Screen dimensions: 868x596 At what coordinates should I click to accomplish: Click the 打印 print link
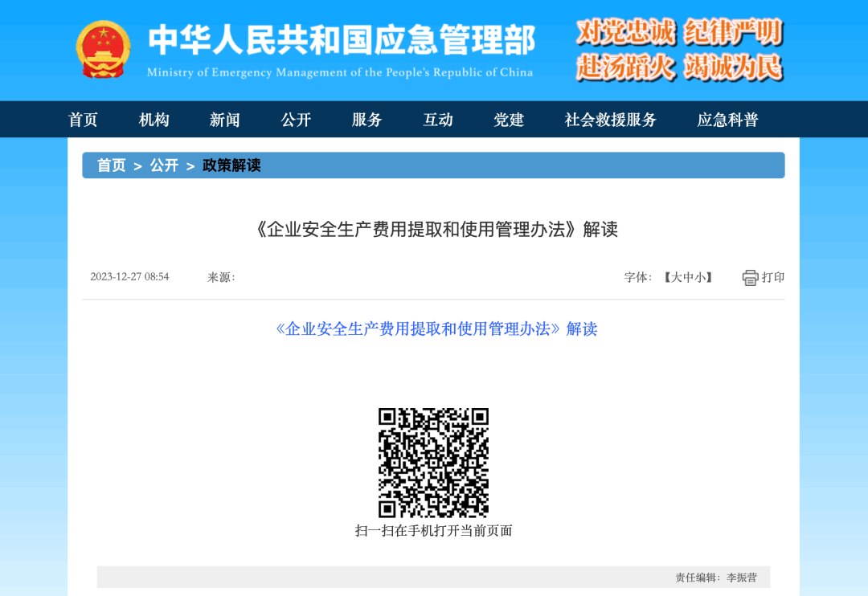tap(773, 277)
